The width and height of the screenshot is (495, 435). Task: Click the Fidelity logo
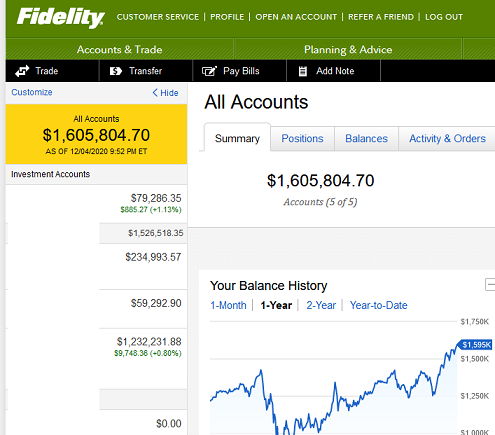(61, 18)
